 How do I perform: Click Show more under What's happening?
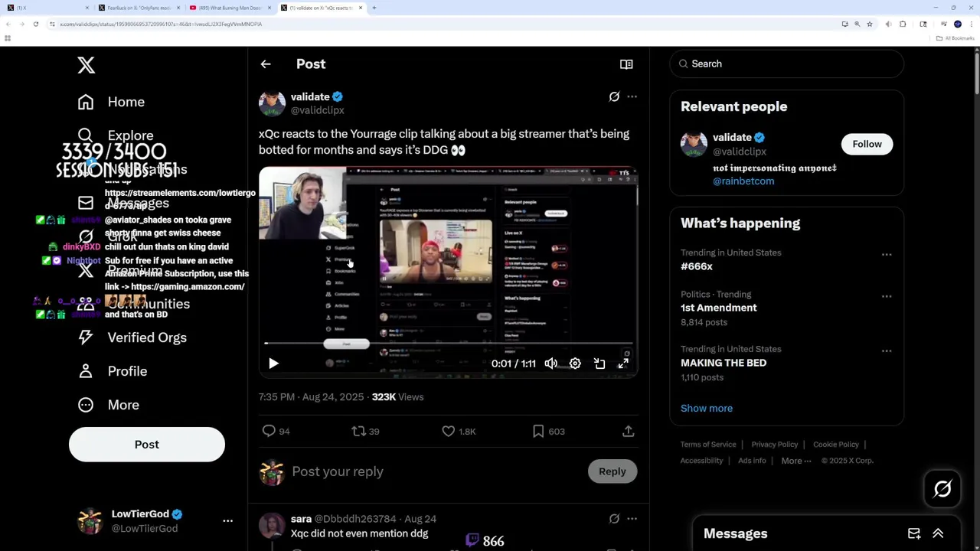(707, 408)
